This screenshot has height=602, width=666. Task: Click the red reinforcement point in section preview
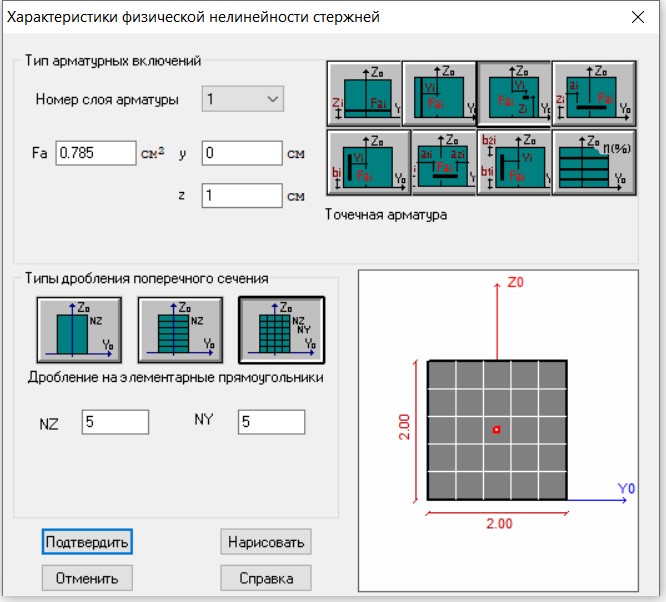pyautogui.click(x=497, y=430)
